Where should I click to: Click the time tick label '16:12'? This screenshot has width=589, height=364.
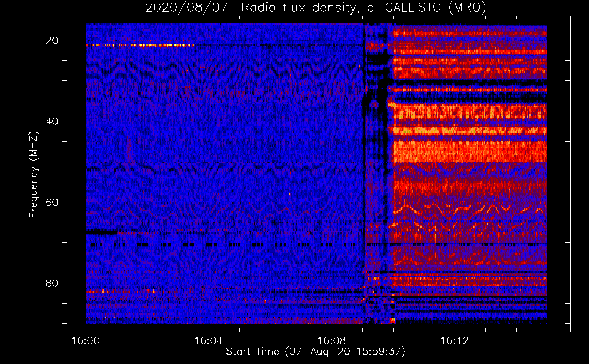click(455, 341)
